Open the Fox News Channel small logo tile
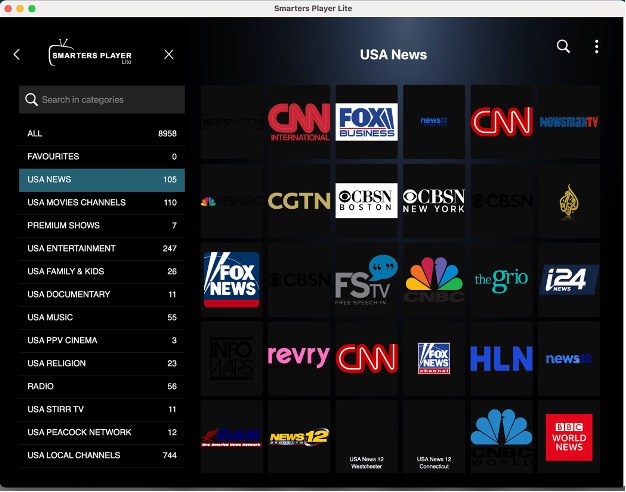The width and height of the screenshot is (626, 492). coord(434,358)
